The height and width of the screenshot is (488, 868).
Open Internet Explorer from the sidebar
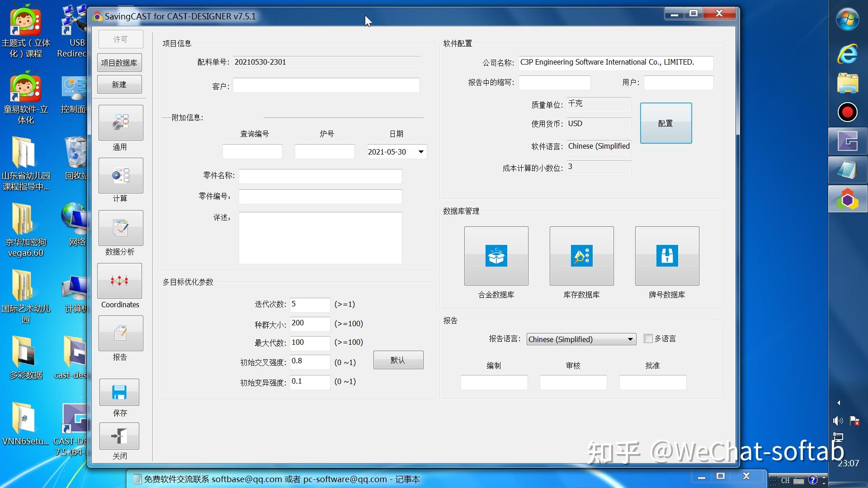[847, 53]
